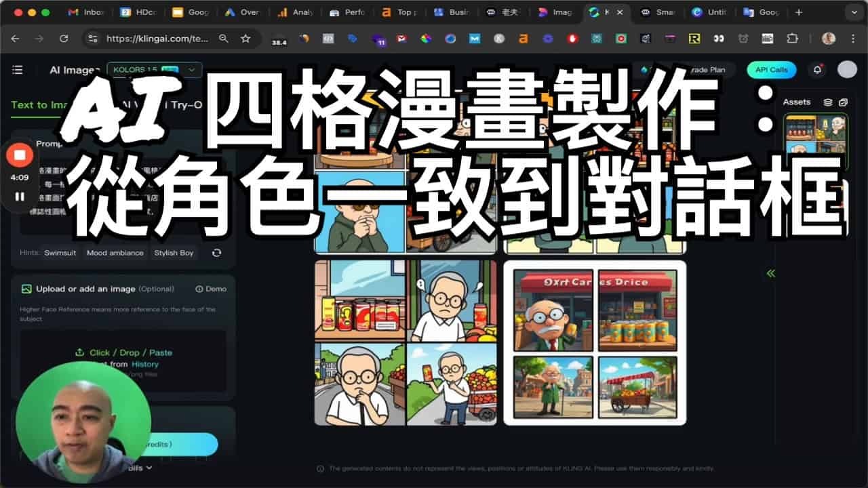This screenshot has width=868, height=488.
Task: Refresh the prompt hints
Action: (x=216, y=253)
